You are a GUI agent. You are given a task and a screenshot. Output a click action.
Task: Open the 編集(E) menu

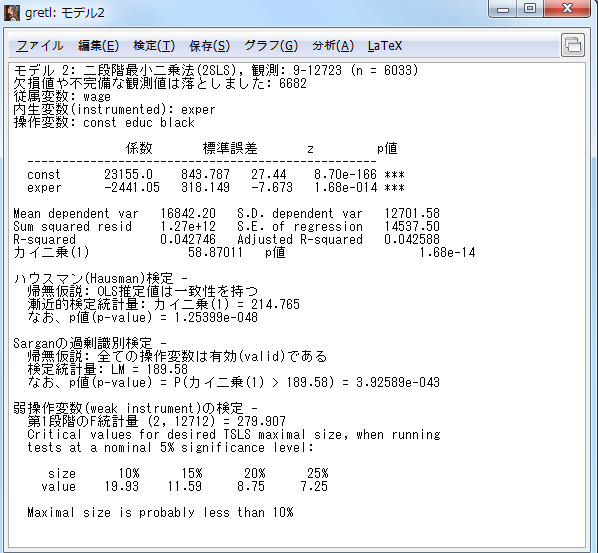pos(98,46)
